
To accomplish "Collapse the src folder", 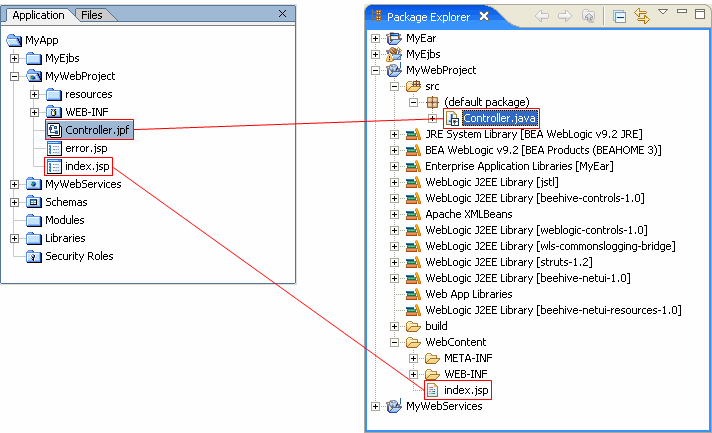I will (x=394, y=87).
